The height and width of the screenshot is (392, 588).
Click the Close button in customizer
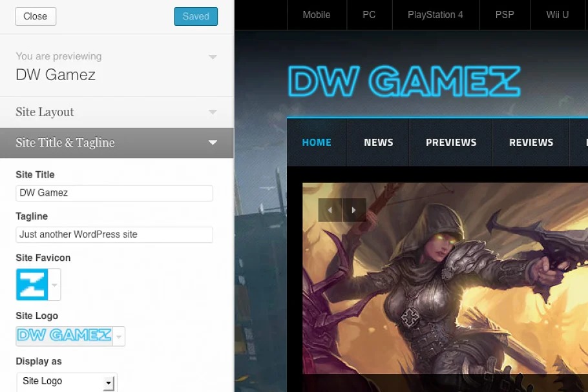tap(36, 17)
